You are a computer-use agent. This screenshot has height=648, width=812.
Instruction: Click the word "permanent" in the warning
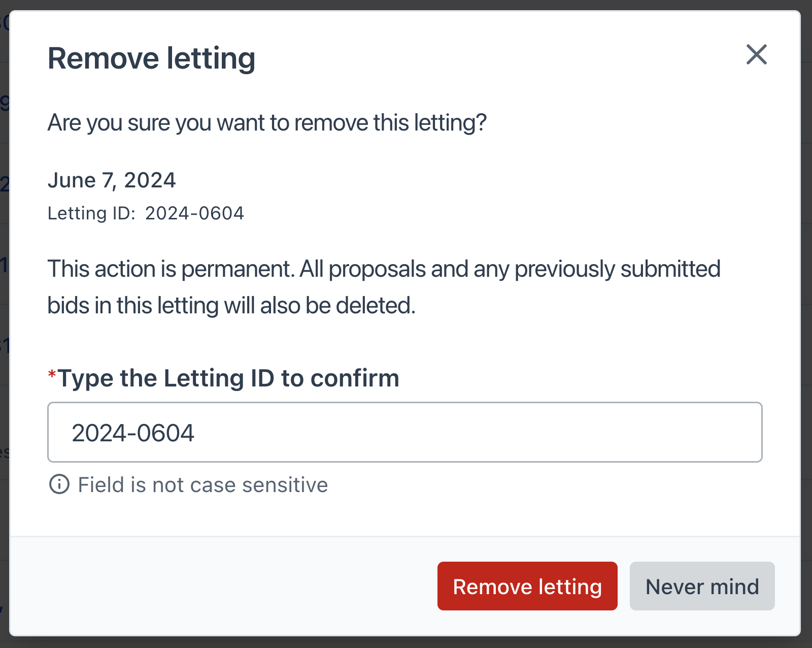(x=238, y=269)
